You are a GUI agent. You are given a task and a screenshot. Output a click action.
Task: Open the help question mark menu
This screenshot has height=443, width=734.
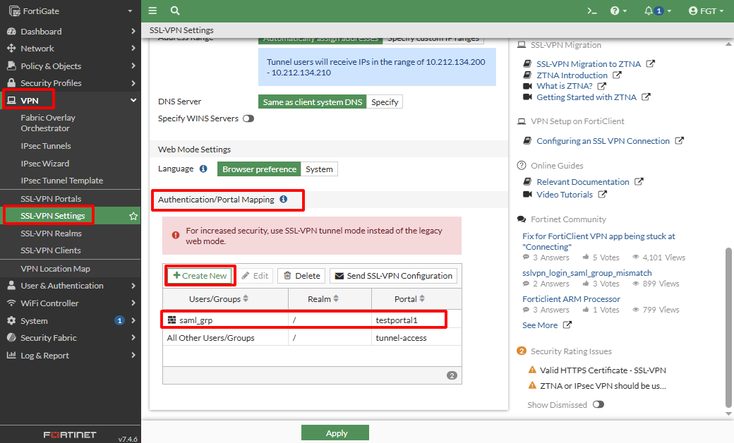[618, 11]
